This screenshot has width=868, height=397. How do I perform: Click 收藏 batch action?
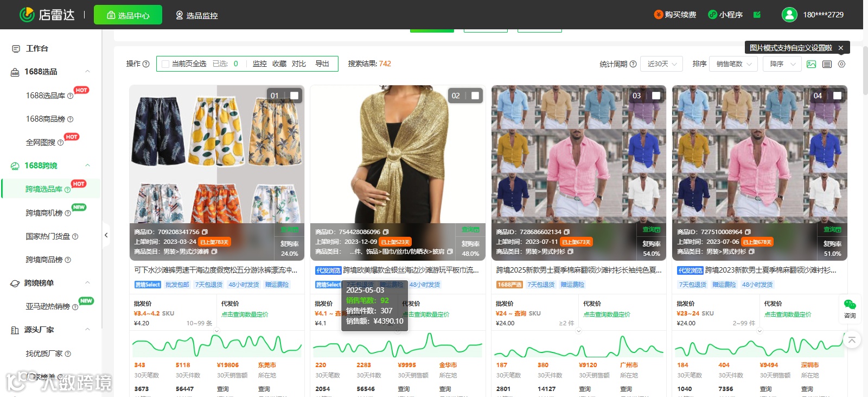click(x=279, y=64)
